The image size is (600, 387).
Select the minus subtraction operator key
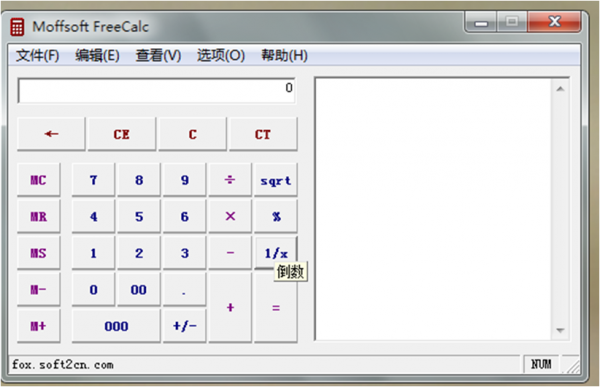coord(230,253)
